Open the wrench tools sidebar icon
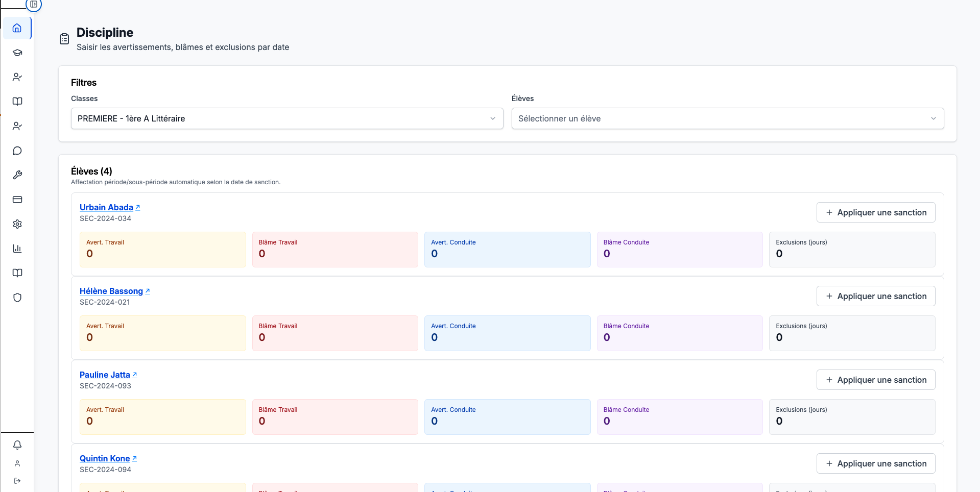 [x=17, y=175]
